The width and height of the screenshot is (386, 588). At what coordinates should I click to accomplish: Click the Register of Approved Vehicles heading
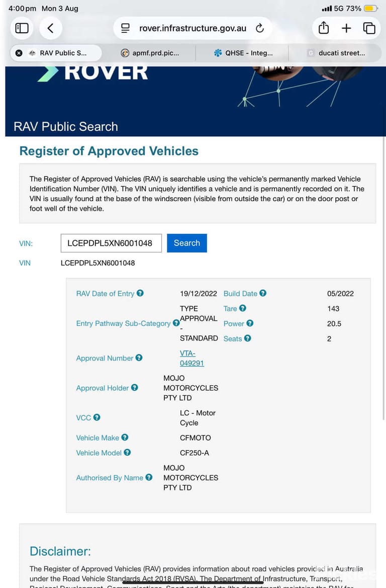(109, 151)
